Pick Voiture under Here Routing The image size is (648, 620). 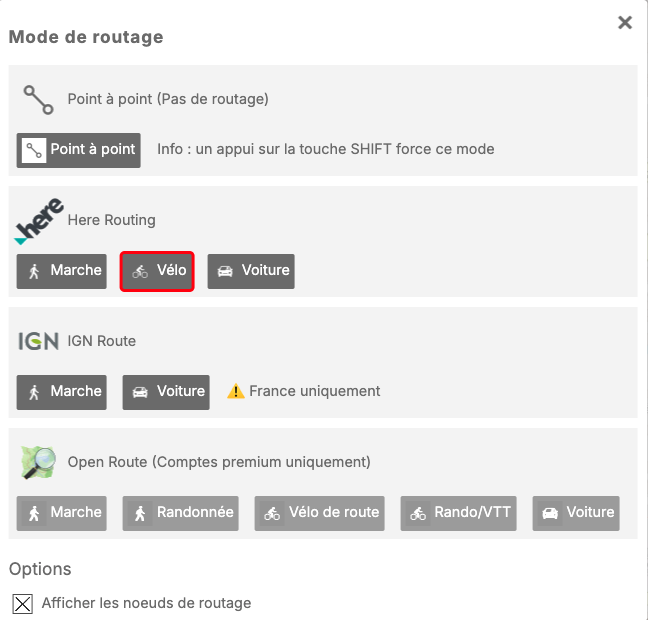[251, 271]
